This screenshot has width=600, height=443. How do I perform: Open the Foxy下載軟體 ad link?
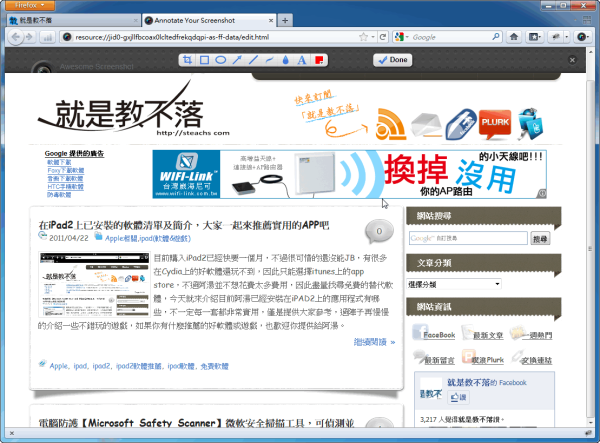(x=65, y=170)
